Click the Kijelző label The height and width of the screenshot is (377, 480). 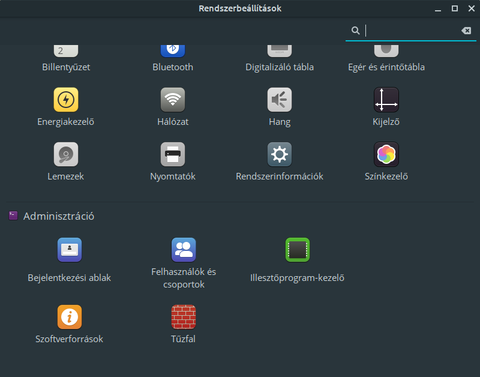[x=386, y=122]
